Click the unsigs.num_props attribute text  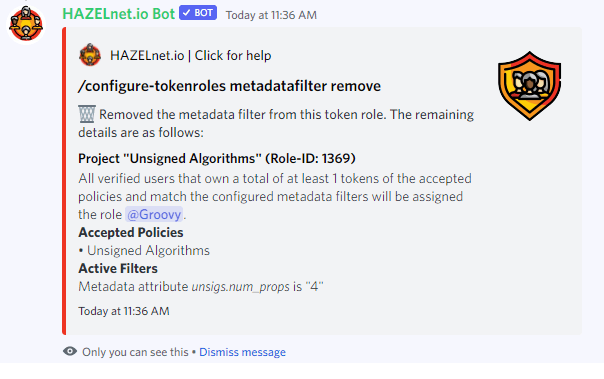[240, 287]
